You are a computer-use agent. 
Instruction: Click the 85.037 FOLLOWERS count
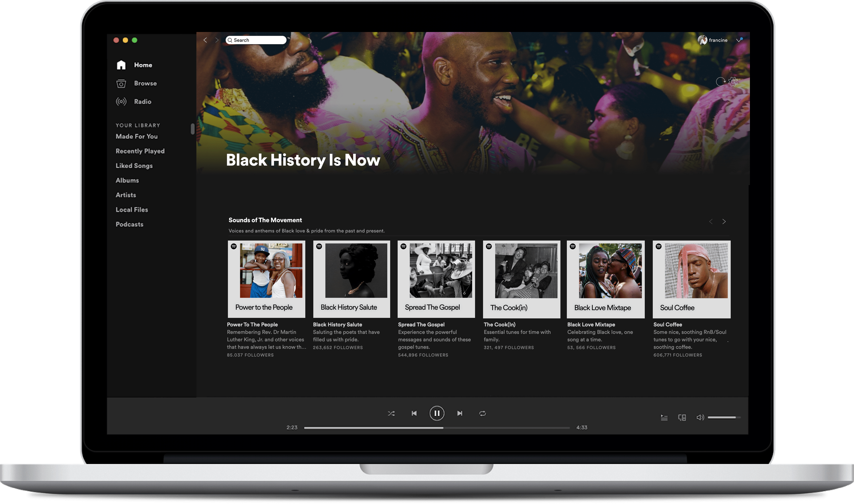250,355
